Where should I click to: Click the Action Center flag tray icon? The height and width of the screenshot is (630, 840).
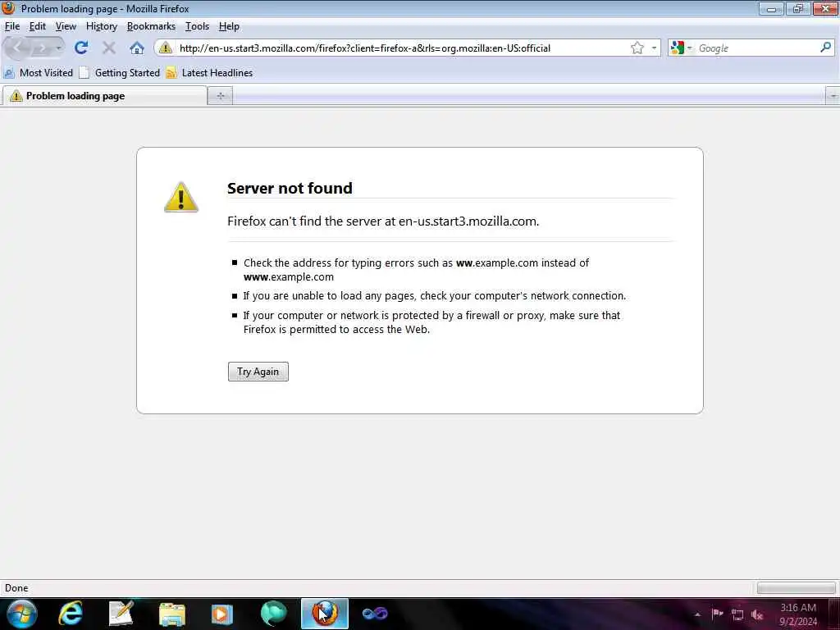coord(717,614)
